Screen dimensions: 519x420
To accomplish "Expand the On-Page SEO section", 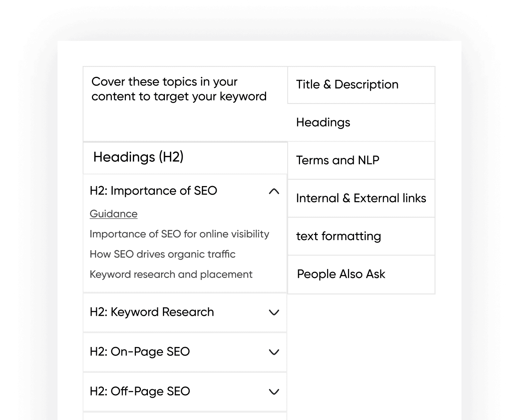I will (274, 352).
